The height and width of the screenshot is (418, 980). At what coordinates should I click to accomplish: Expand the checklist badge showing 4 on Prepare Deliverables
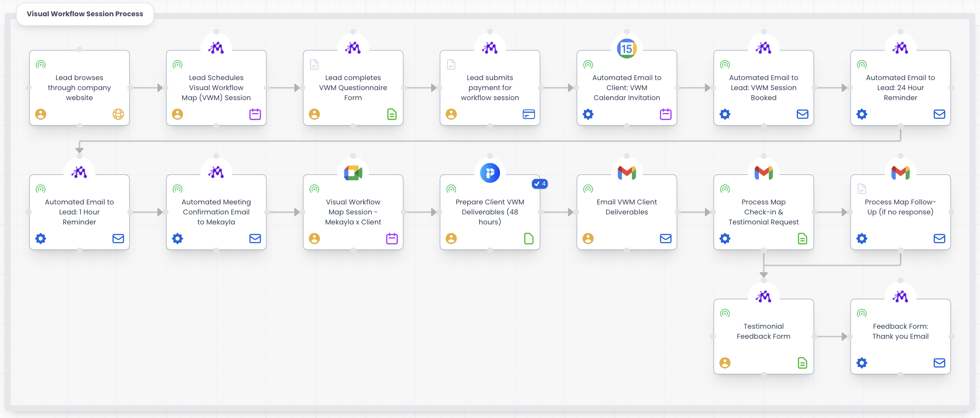[540, 184]
